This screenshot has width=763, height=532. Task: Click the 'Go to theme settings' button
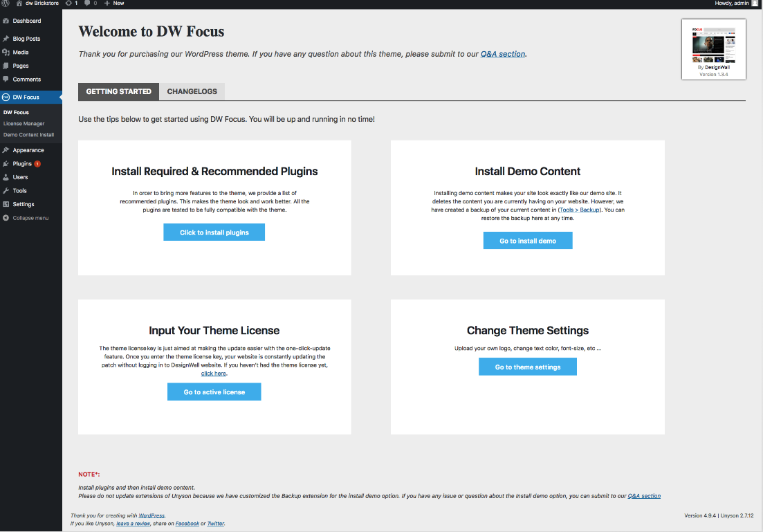[528, 367]
